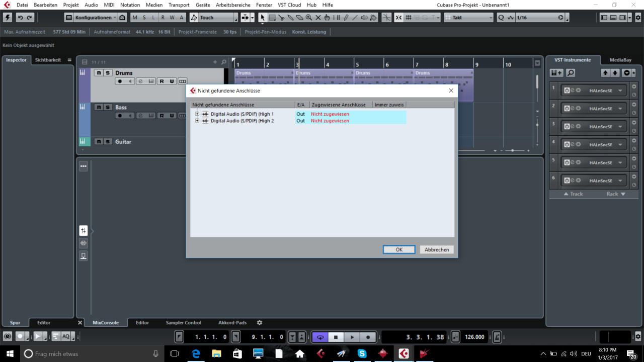Open the Takt grid type dropdown
This screenshot has width=644, height=362.
click(469, 18)
